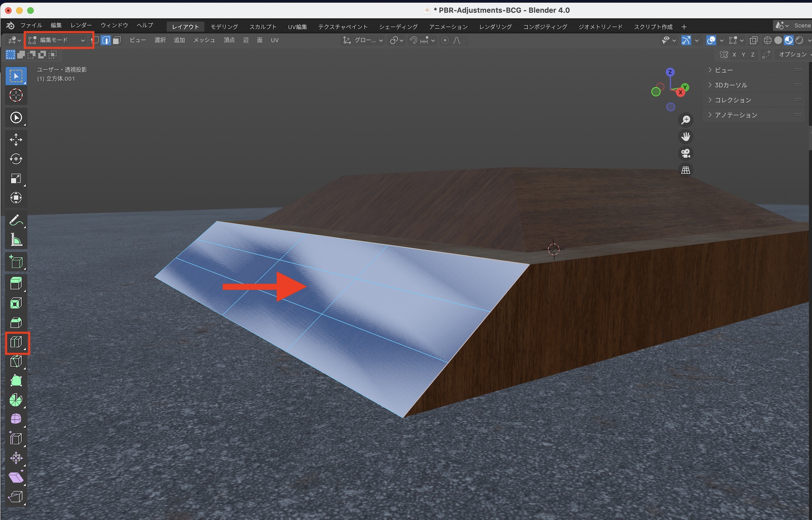
Task: Select the Measure tool
Action: tap(16, 240)
